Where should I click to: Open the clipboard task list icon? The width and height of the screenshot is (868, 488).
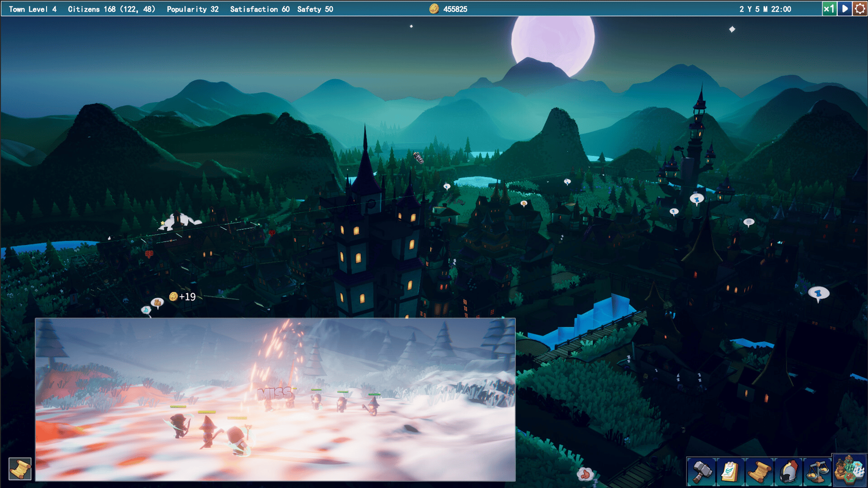730,472
